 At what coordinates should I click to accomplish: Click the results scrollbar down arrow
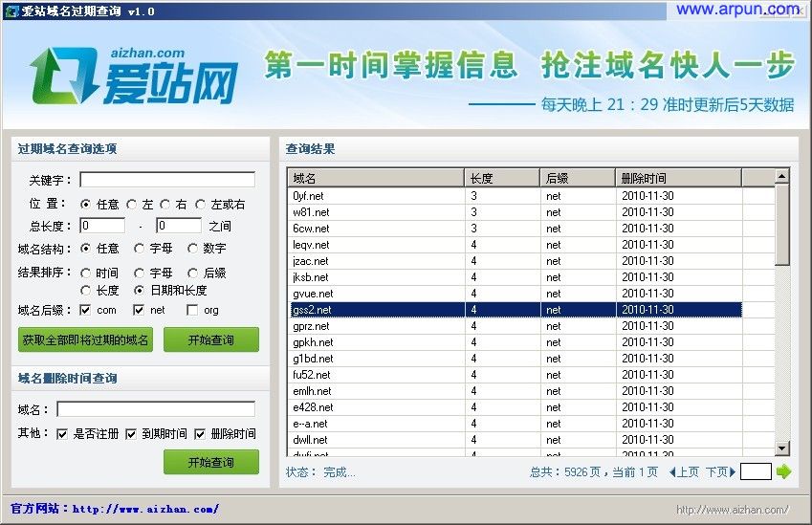pos(782,448)
